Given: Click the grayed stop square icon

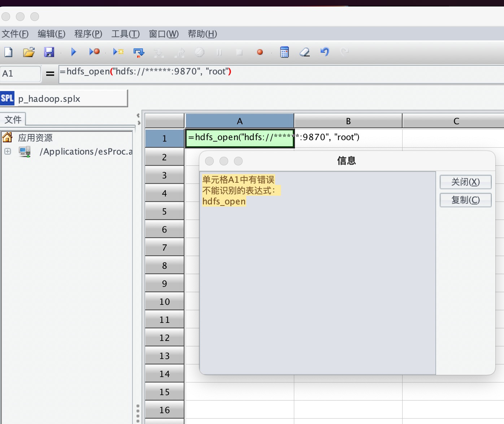Looking at the screenshot, I should point(239,52).
